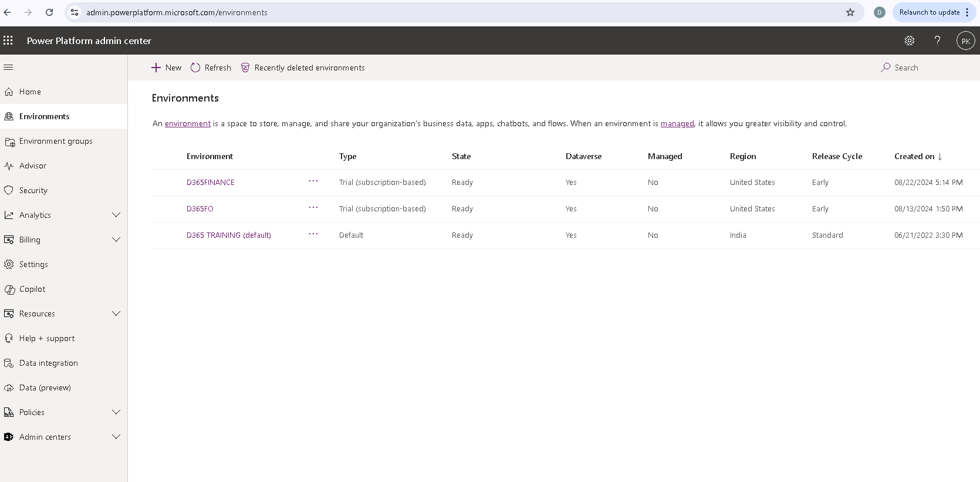This screenshot has height=482, width=980.
Task: Click the Refresh circular arrow icon
Action: tap(195, 68)
